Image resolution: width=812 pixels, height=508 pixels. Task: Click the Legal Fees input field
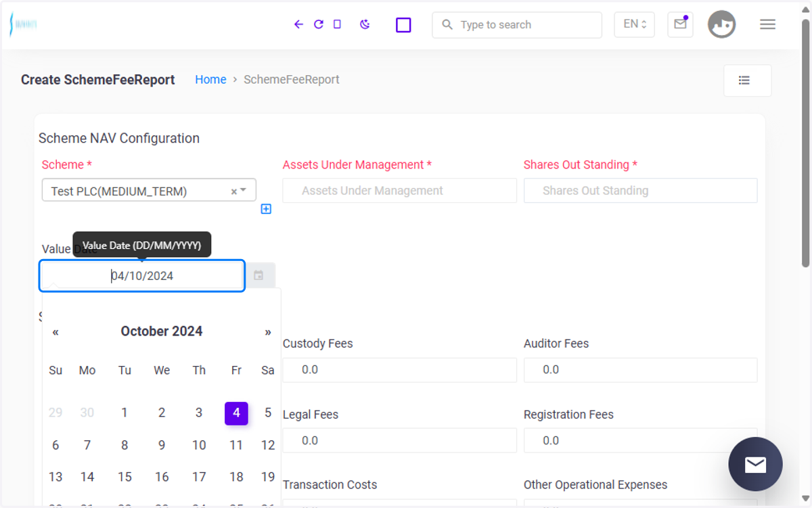coord(400,440)
